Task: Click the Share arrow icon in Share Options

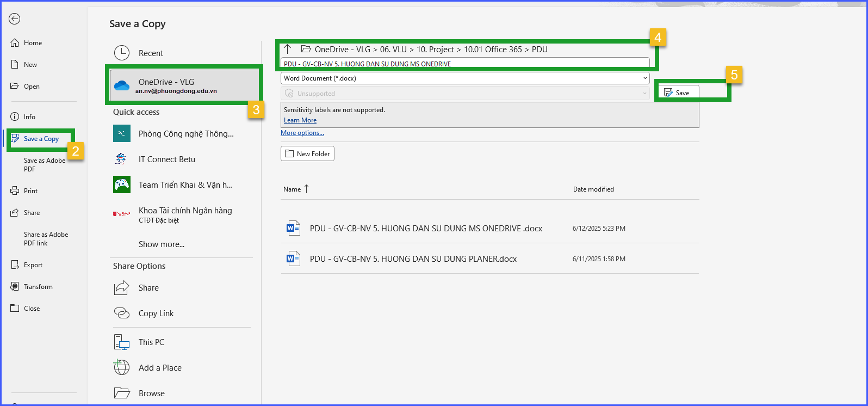Action: [x=122, y=287]
